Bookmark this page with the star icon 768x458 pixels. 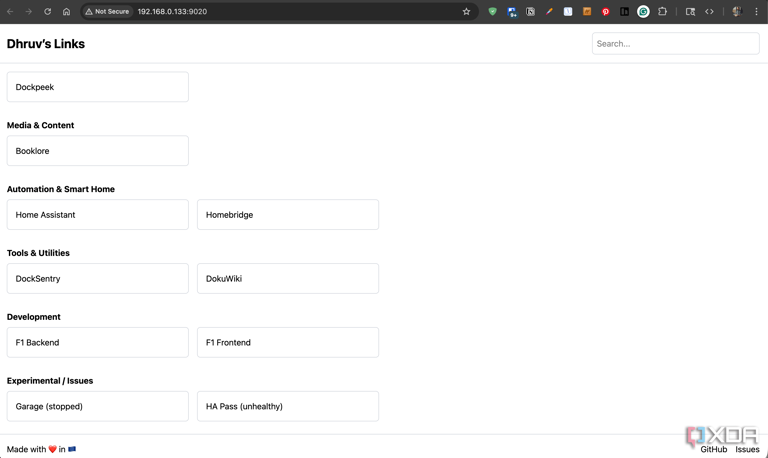(x=466, y=12)
